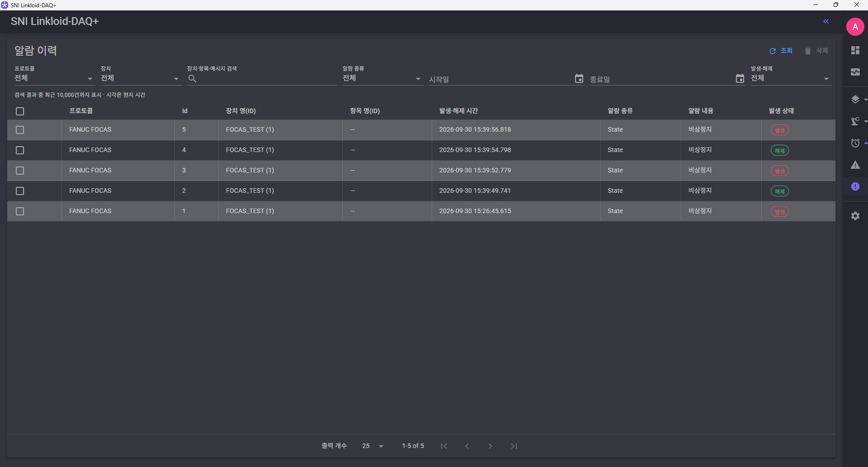Go to previous page of results
The width and height of the screenshot is (868, 467).
pyautogui.click(x=467, y=446)
